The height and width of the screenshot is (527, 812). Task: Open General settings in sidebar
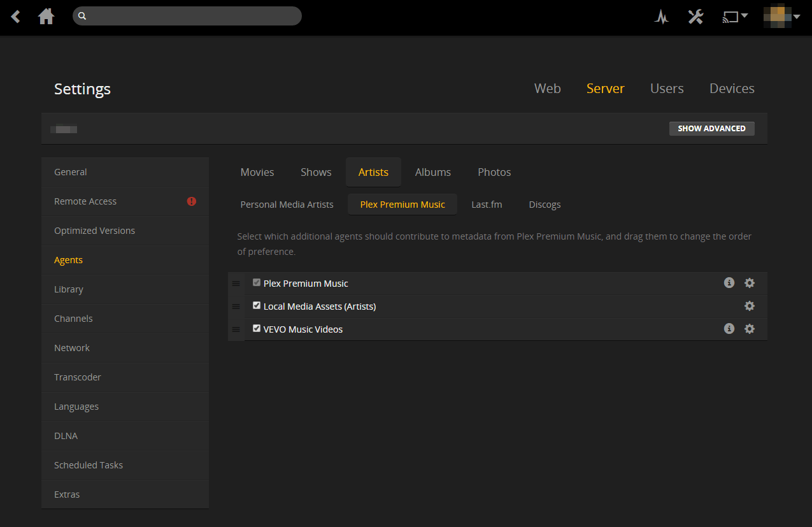pyautogui.click(x=125, y=172)
